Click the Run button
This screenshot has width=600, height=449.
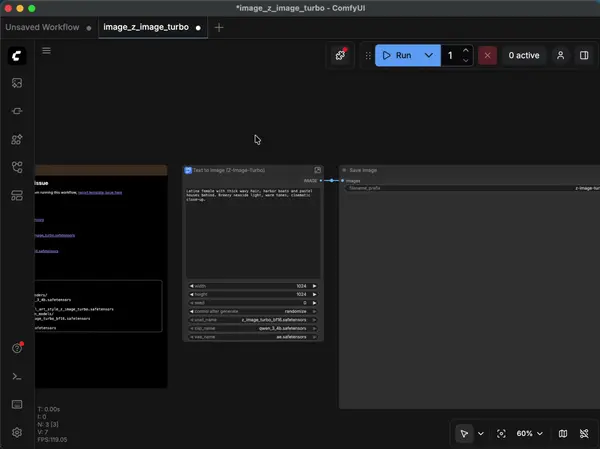[397, 56]
